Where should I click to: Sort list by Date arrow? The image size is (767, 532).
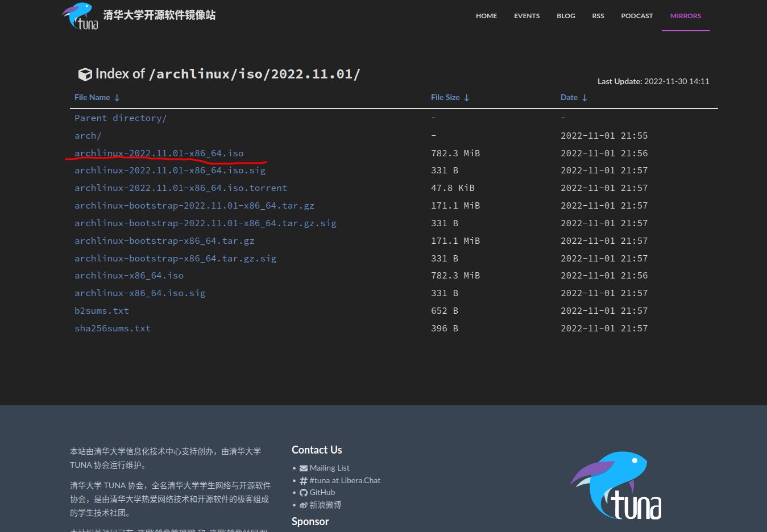point(584,98)
